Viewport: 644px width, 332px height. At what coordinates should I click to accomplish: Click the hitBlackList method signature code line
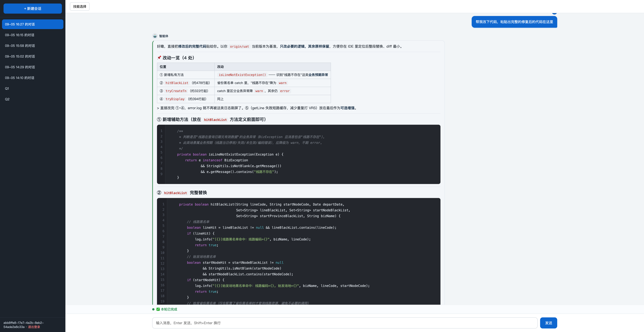click(262, 205)
